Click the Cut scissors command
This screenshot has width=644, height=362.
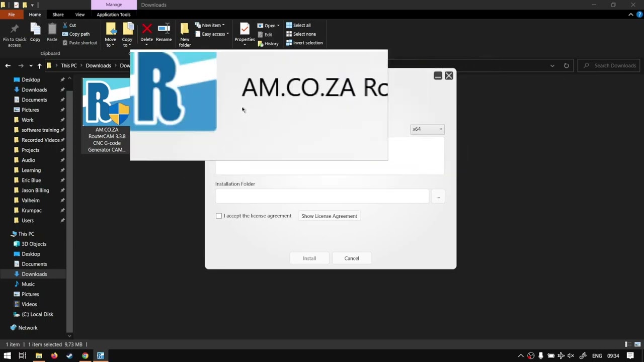[69, 25]
